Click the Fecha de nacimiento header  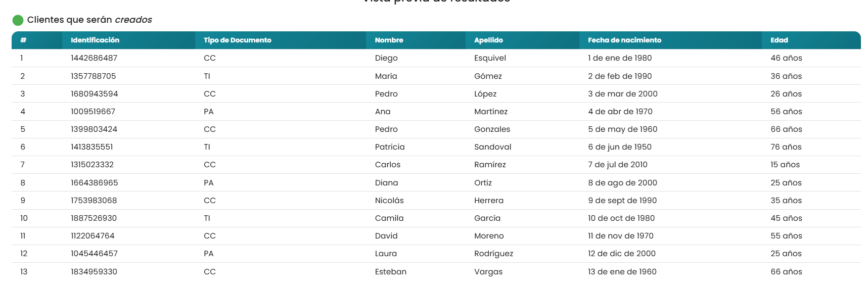point(624,40)
